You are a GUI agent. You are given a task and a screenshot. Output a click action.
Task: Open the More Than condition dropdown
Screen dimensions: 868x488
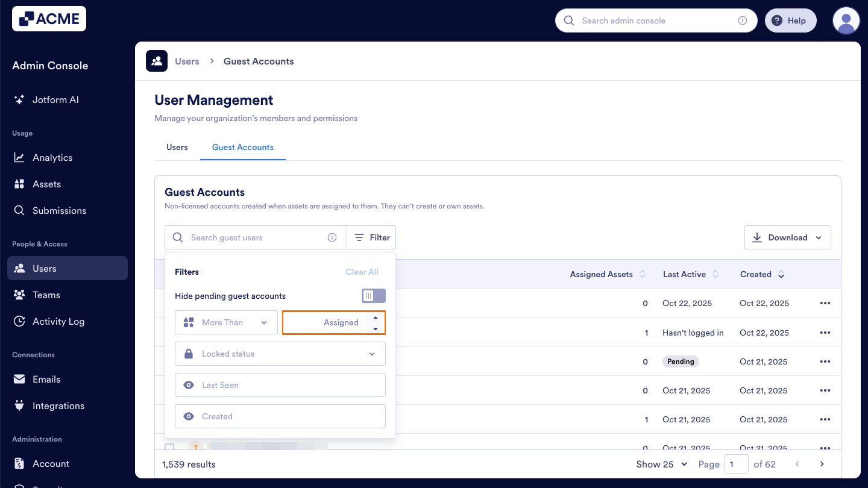point(226,322)
